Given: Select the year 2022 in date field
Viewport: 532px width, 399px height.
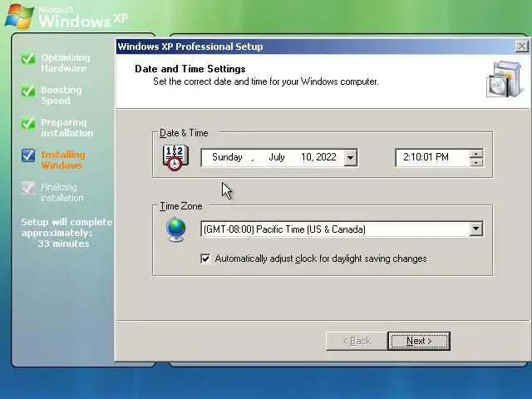Looking at the screenshot, I should pyautogui.click(x=327, y=157).
